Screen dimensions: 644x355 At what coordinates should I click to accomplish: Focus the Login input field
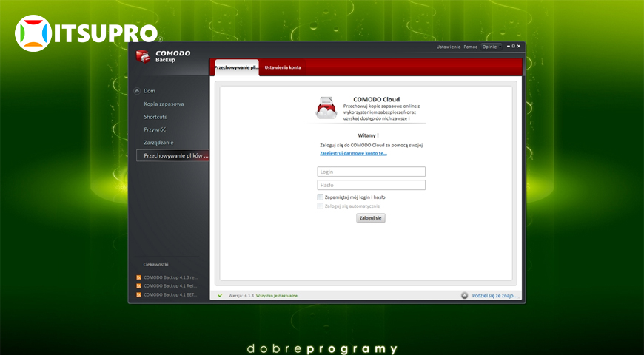372,172
